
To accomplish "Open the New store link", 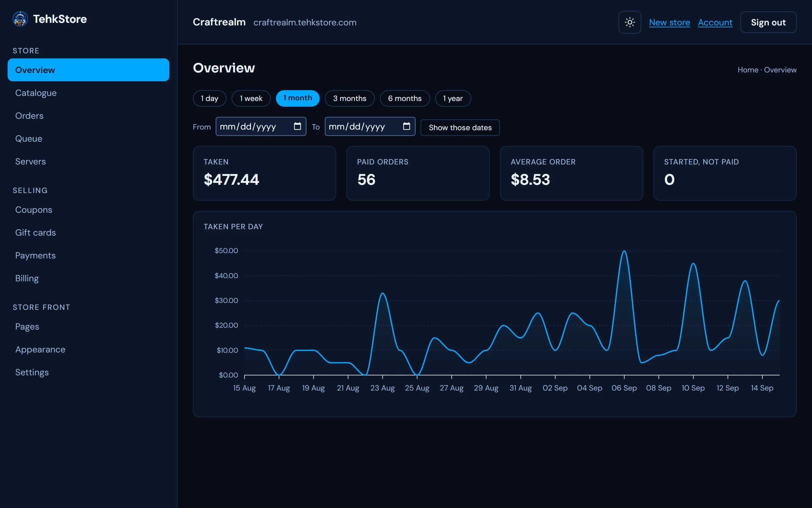I will coord(669,22).
